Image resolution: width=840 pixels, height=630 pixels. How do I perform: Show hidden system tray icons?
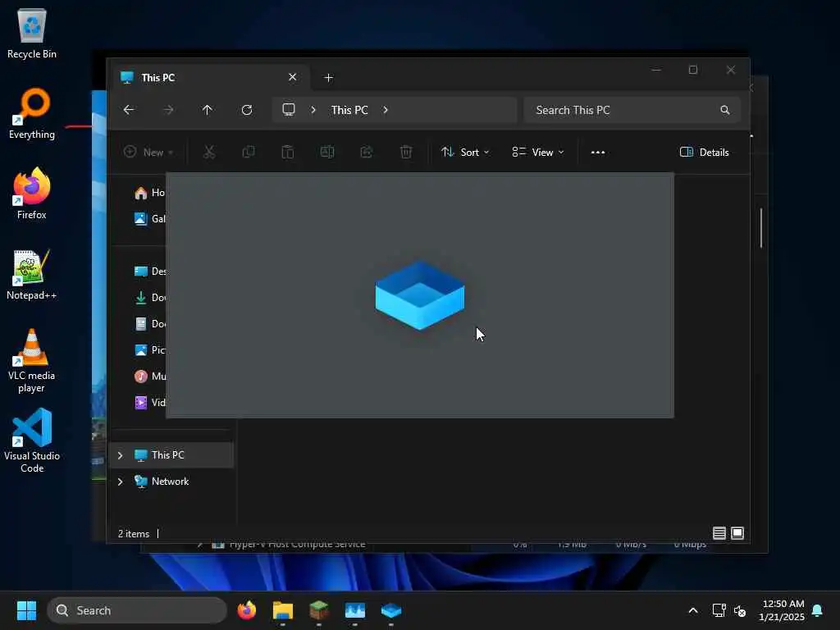692,610
